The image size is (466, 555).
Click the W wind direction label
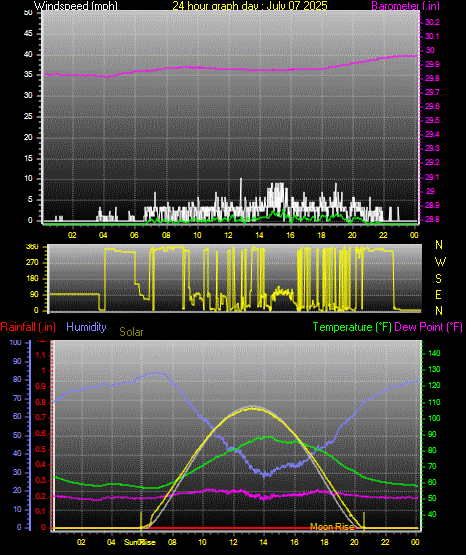pos(440,262)
